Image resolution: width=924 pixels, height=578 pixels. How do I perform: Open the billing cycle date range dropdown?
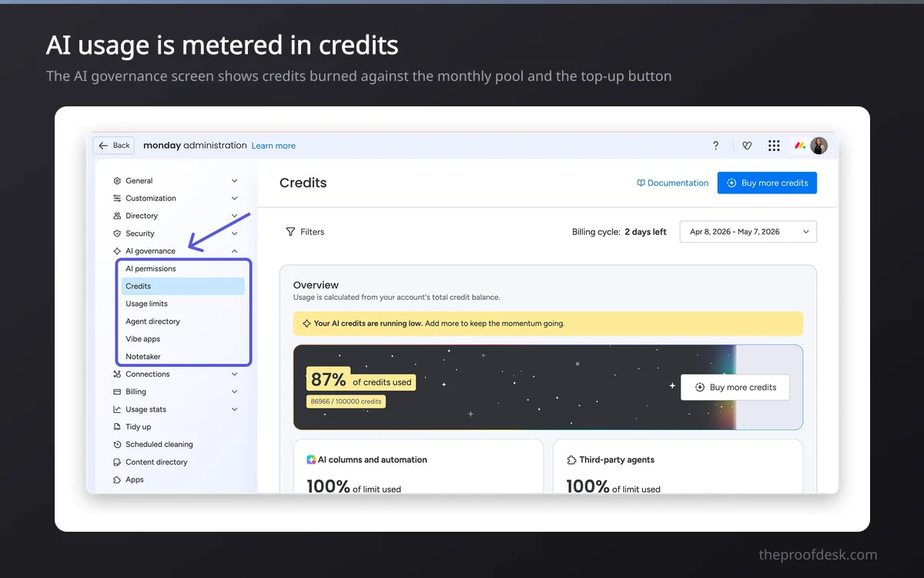748,232
